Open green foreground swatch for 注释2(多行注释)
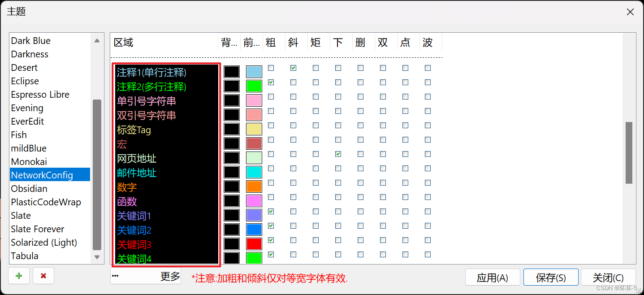 pyautogui.click(x=254, y=86)
